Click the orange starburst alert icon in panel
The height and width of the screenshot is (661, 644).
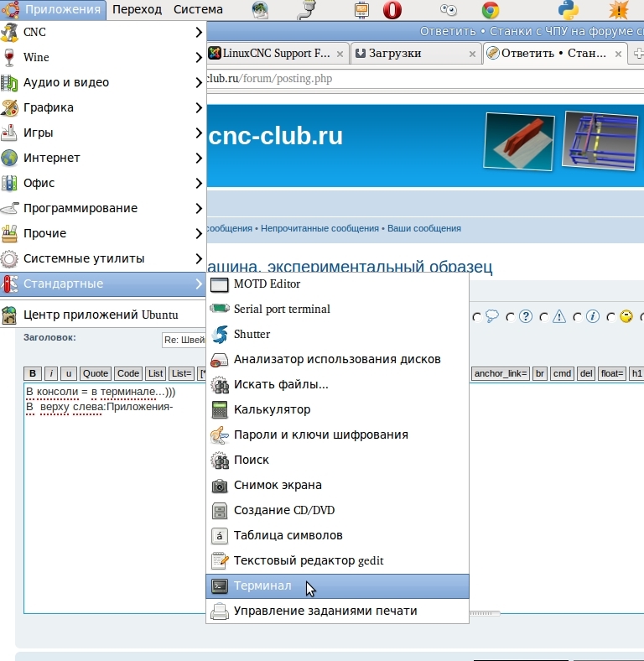(618, 10)
